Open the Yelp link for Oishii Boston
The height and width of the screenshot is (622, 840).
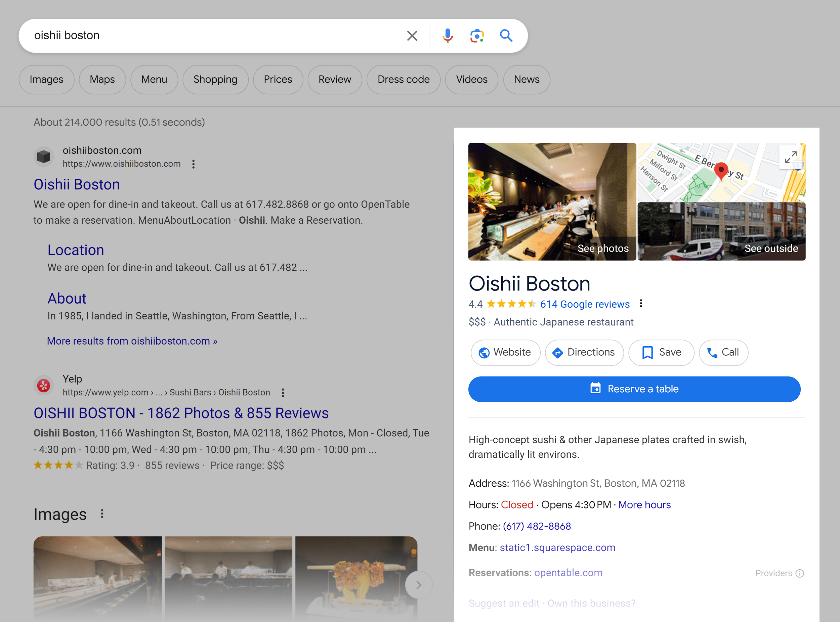pos(180,412)
